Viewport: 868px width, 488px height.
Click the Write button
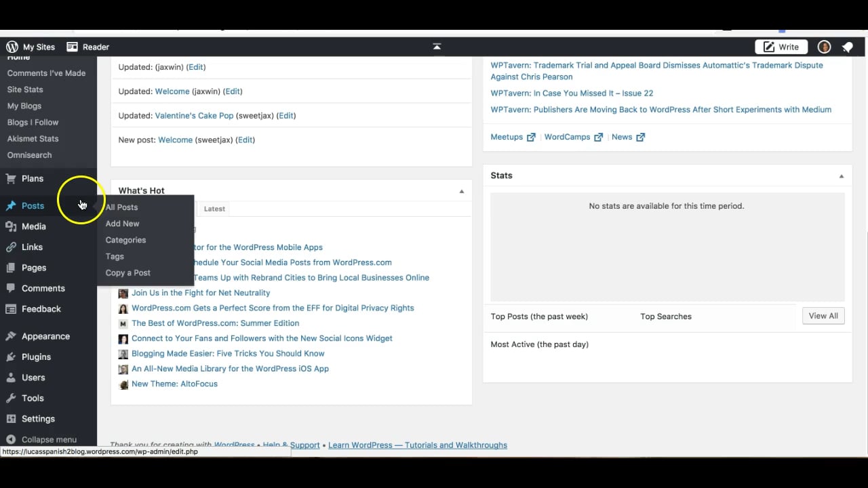[781, 47]
